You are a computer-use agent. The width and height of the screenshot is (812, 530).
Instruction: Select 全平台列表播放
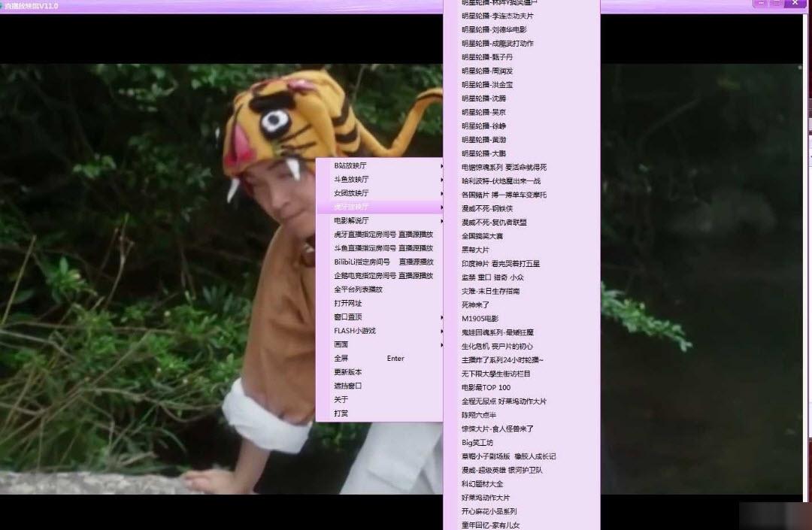click(x=380, y=289)
